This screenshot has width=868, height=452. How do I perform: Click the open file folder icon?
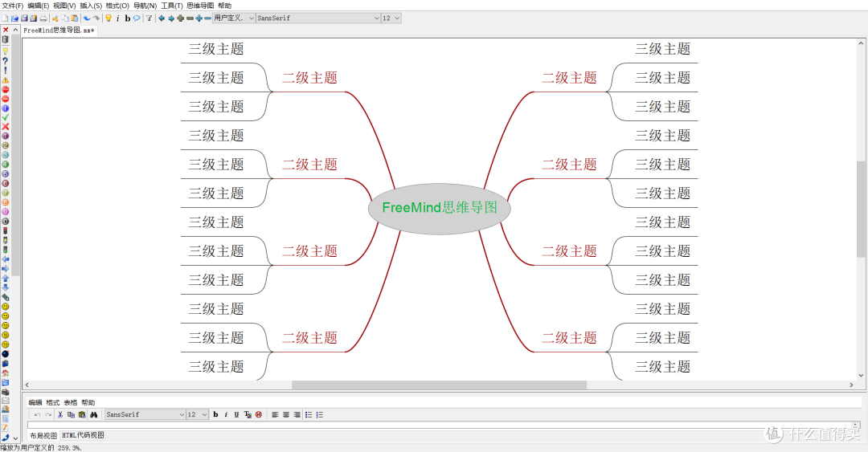tap(15, 18)
